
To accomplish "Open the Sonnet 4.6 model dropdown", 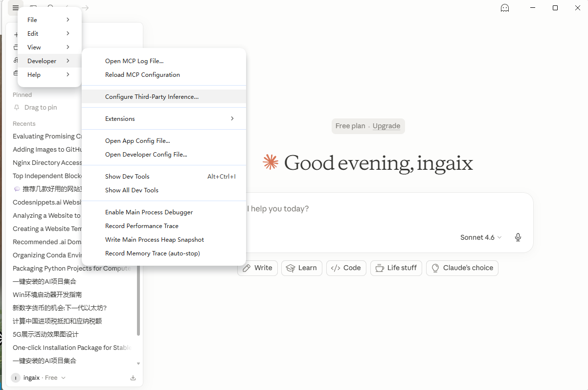I will (481, 237).
